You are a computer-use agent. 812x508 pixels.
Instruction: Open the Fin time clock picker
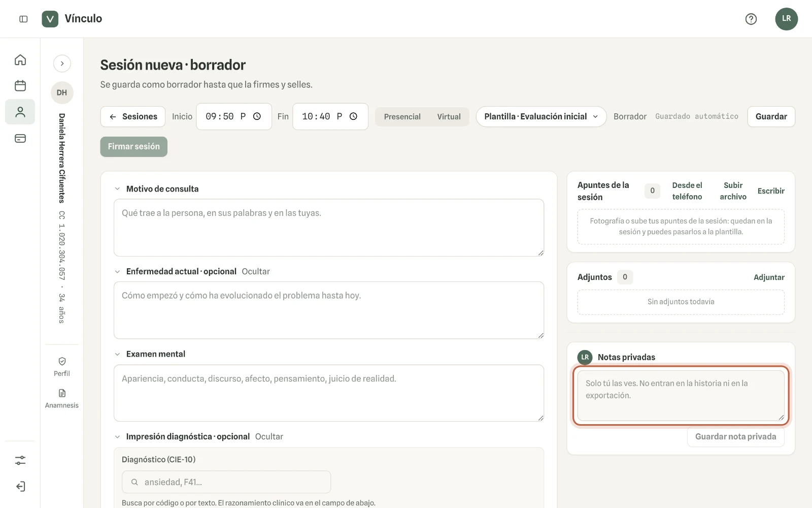[x=354, y=116]
